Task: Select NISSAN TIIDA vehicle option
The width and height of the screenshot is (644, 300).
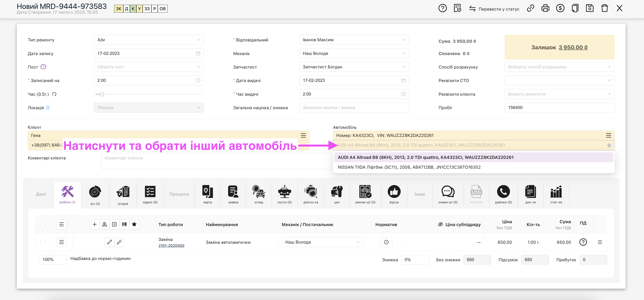Action: click(x=409, y=167)
